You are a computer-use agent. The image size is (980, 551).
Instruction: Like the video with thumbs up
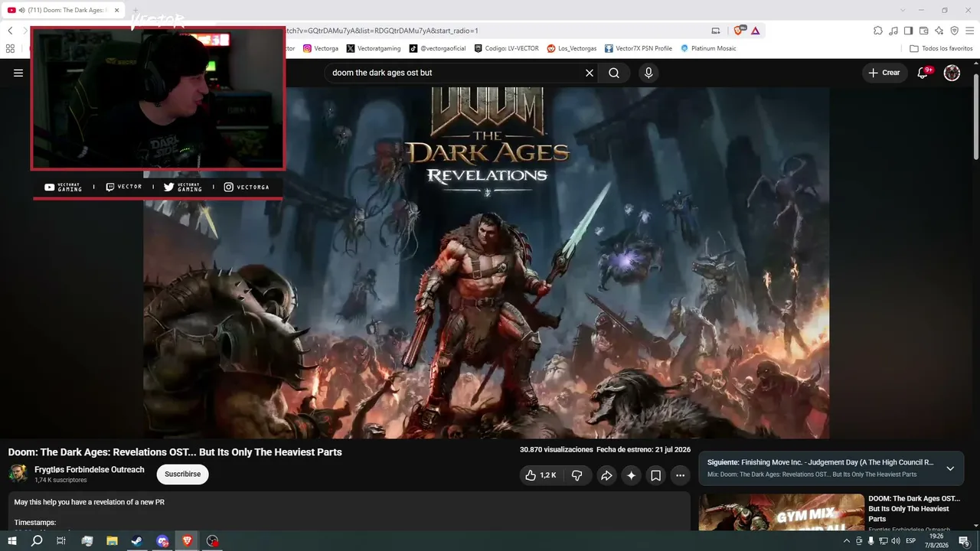[x=541, y=475]
